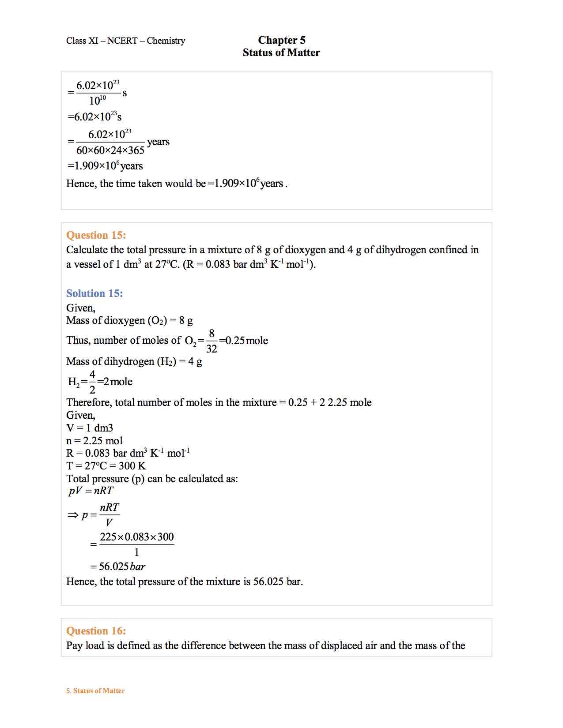Click the '= 56.025 bar' result

(117, 567)
